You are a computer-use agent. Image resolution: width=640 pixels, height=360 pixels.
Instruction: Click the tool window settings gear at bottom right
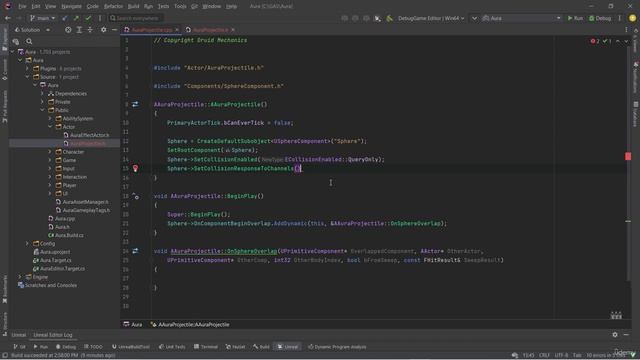[615, 335]
